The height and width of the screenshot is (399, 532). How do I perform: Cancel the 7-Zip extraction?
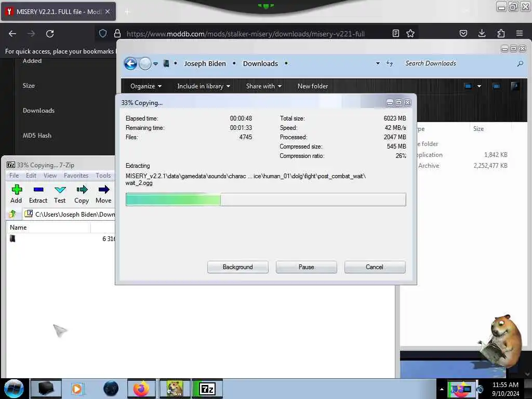[x=375, y=267]
